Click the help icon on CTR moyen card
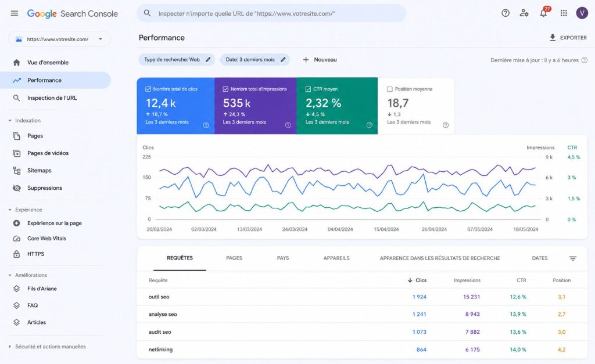This screenshot has height=364, width=595. tap(369, 125)
